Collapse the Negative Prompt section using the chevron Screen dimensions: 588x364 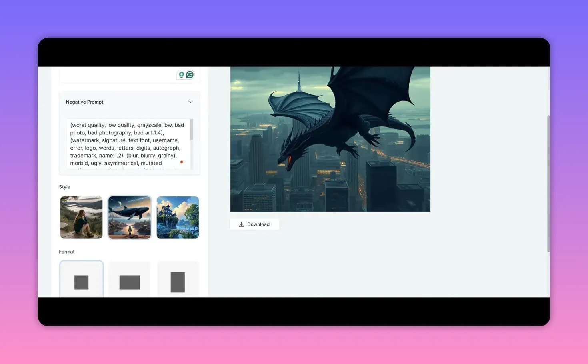tap(190, 102)
